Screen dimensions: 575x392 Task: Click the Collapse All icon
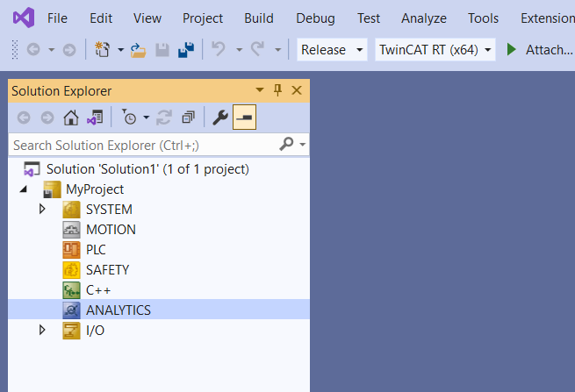coord(188,118)
